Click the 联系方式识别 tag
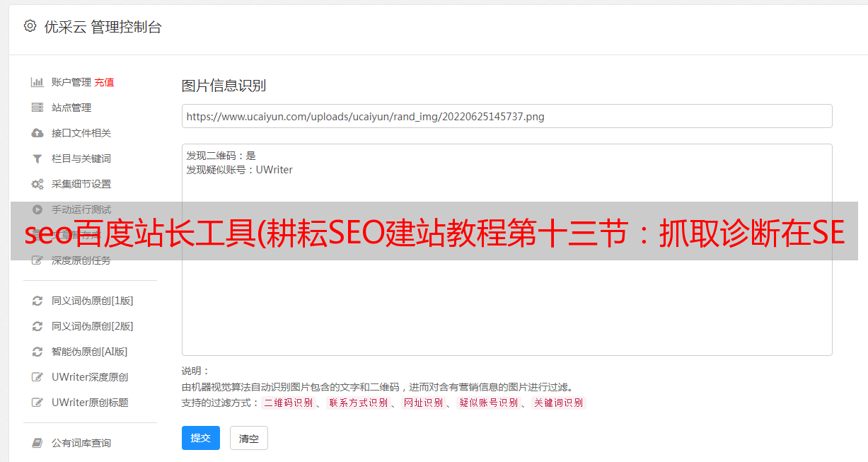868x462 pixels. point(358,403)
